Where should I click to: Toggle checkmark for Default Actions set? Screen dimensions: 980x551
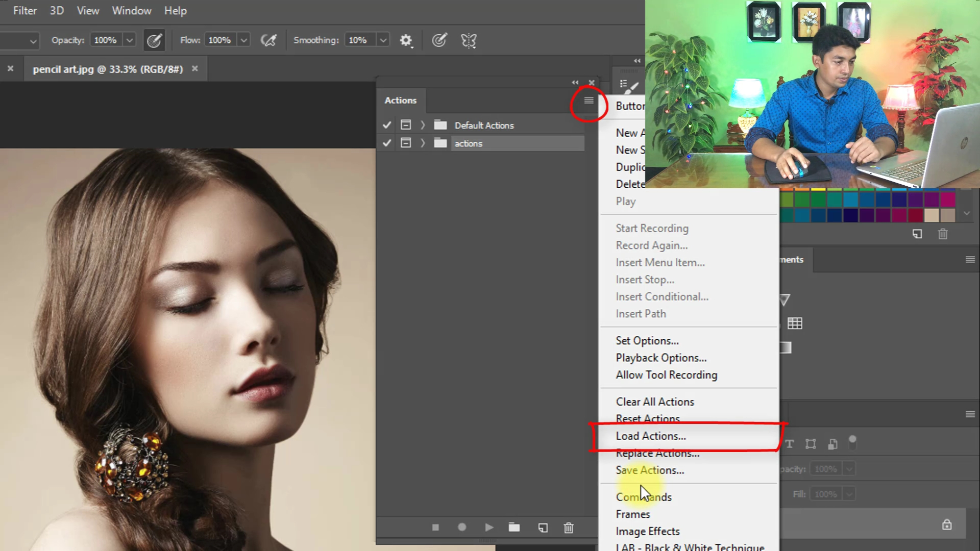coord(387,125)
